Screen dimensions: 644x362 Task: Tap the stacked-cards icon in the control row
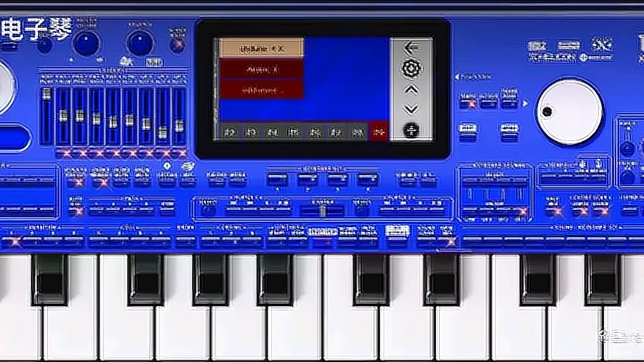coord(187,167)
